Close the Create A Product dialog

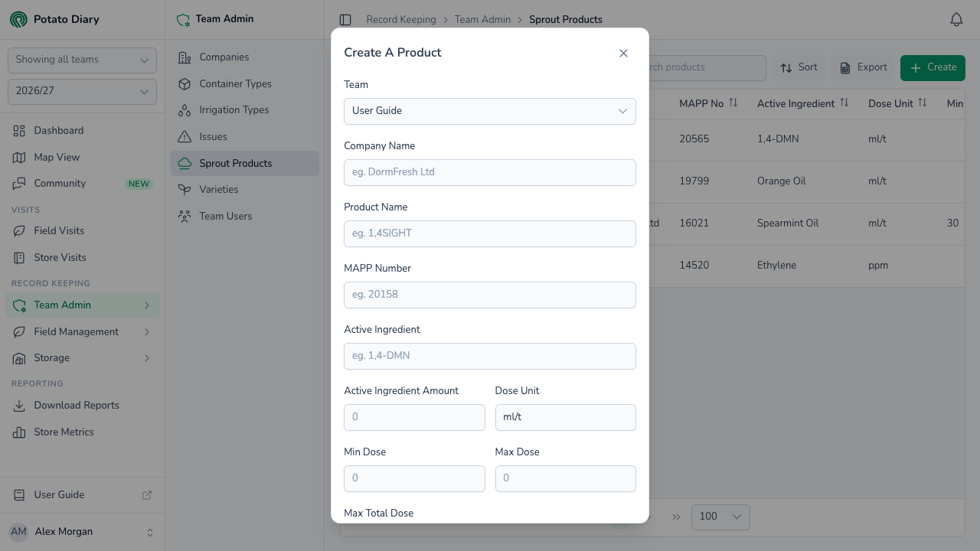pyautogui.click(x=623, y=53)
